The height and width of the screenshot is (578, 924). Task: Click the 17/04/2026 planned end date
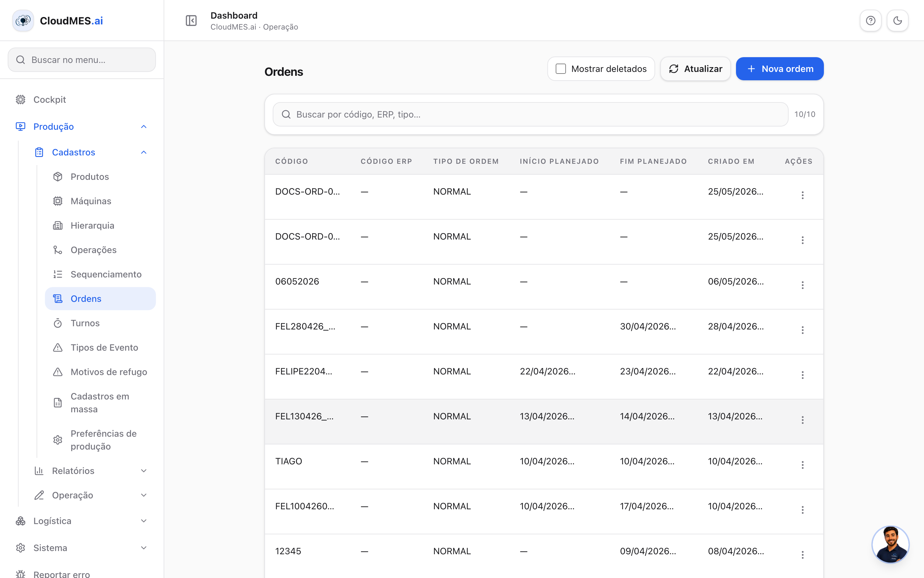pos(647,506)
